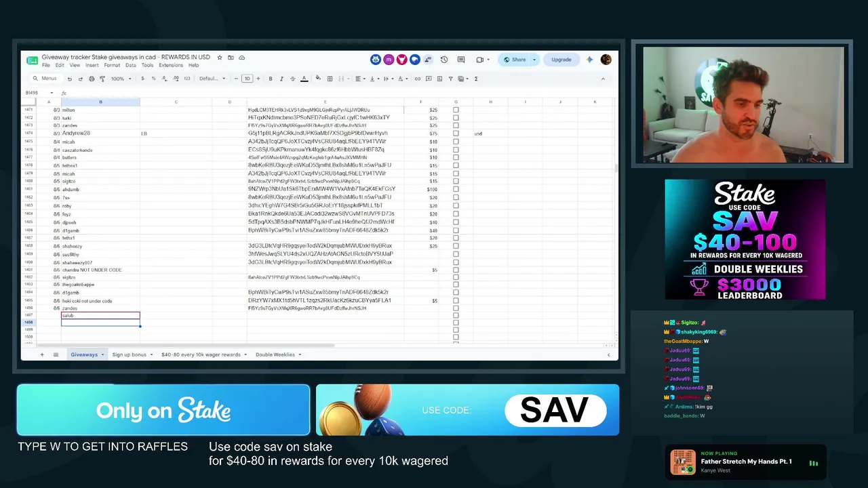Toggle italic formatting
This screenshot has width=868, height=488.
click(x=281, y=79)
